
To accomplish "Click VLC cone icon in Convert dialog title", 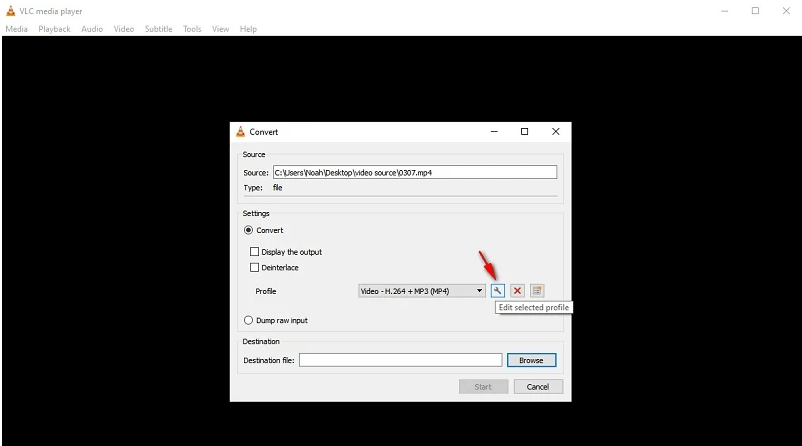I will [240, 132].
